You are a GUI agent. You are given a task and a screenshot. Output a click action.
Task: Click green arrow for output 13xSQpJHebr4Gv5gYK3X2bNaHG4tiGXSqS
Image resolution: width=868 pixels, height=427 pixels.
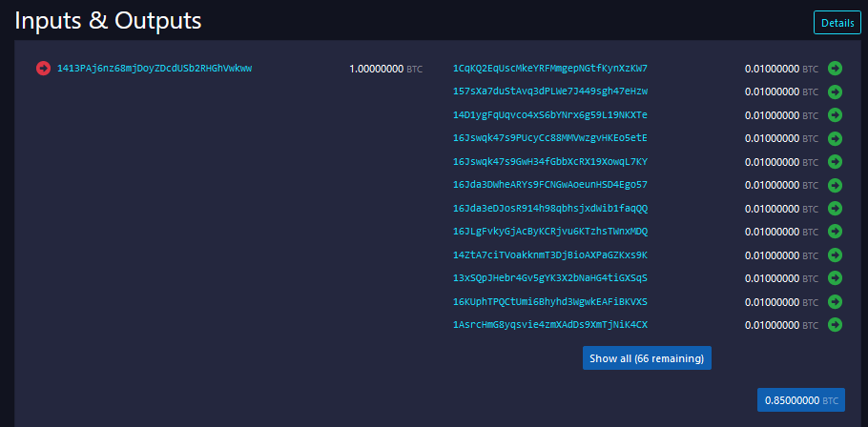point(835,278)
